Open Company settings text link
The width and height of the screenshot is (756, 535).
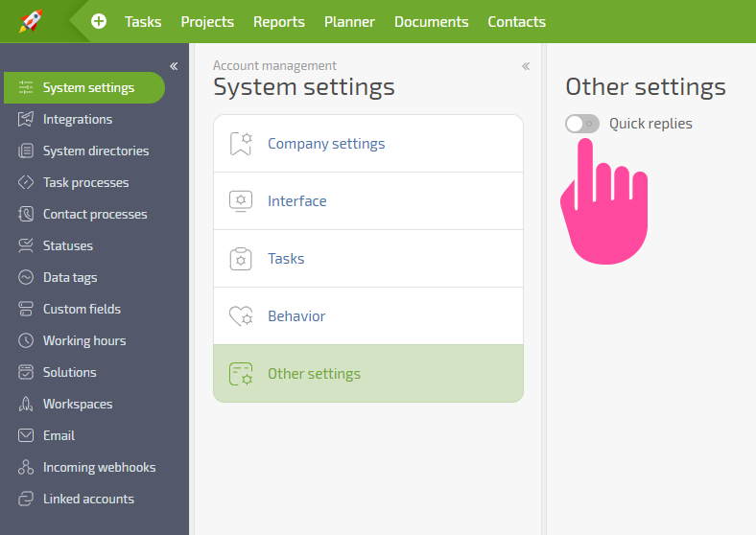click(326, 144)
